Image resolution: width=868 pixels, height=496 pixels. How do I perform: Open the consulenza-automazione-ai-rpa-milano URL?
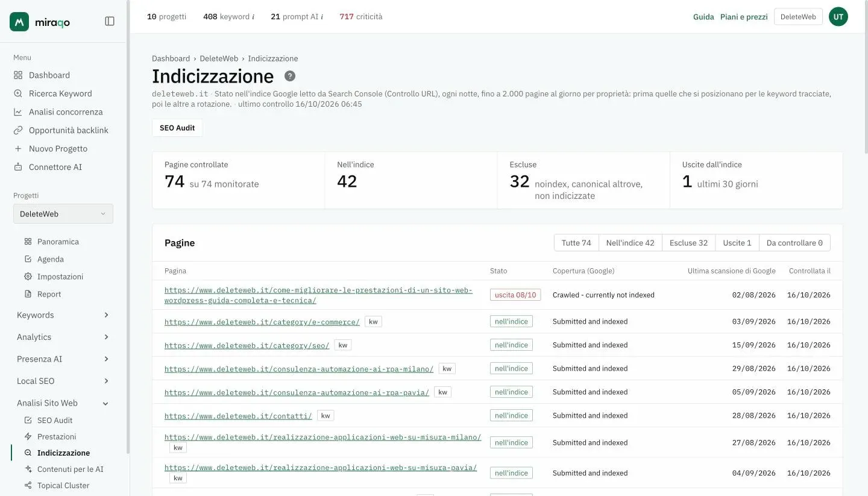pos(299,369)
